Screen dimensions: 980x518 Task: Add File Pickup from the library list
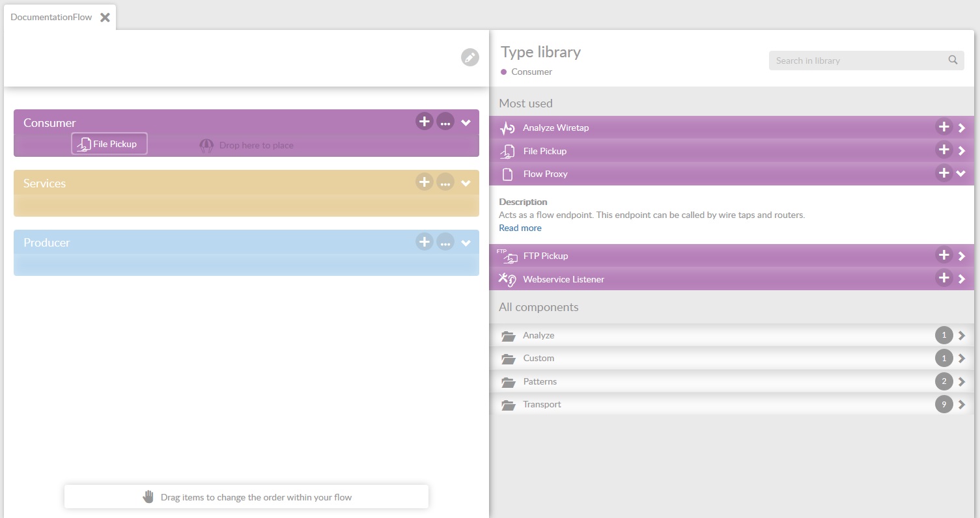944,150
